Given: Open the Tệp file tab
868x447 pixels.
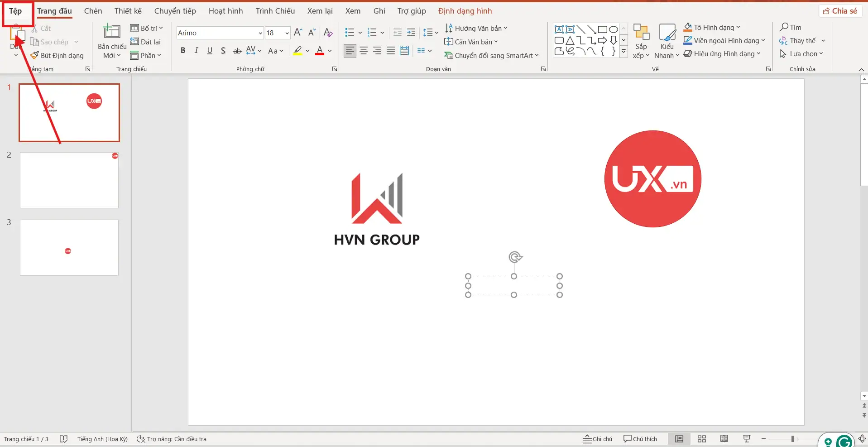Looking at the screenshot, I should 15,11.
